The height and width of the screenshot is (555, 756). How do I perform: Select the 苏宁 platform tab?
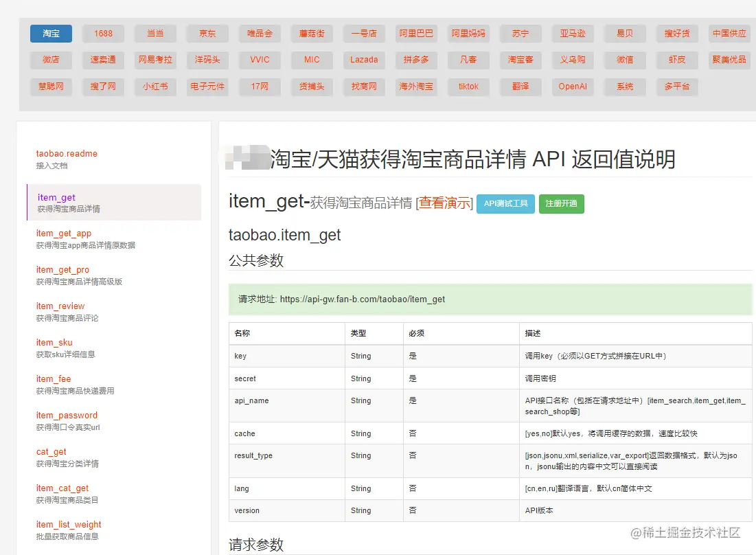tap(520, 33)
